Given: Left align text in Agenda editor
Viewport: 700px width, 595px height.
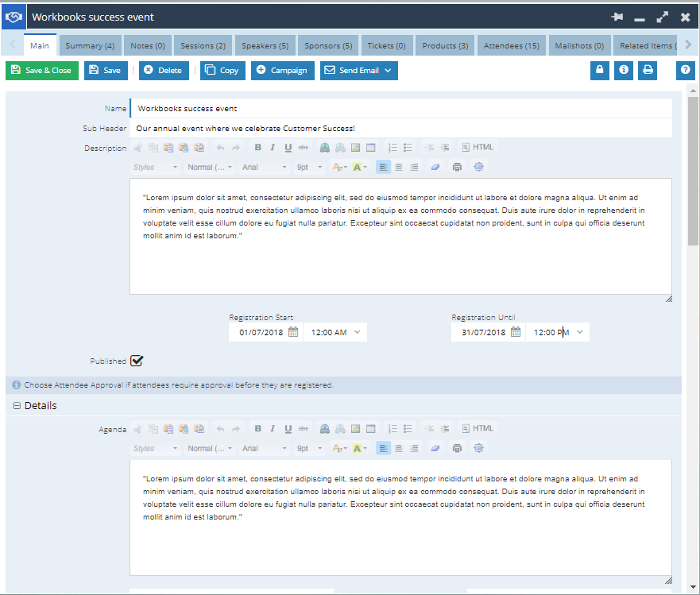Looking at the screenshot, I should click(383, 449).
